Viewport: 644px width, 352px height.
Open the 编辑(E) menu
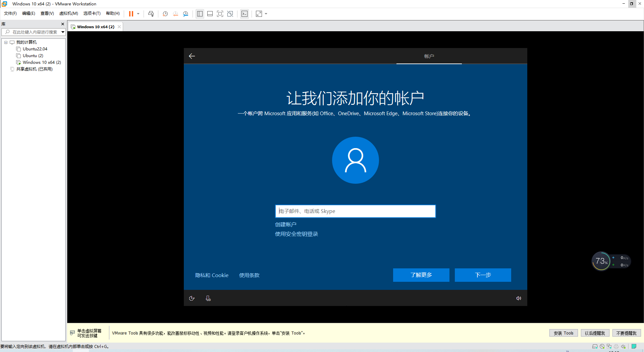tap(29, 13)
